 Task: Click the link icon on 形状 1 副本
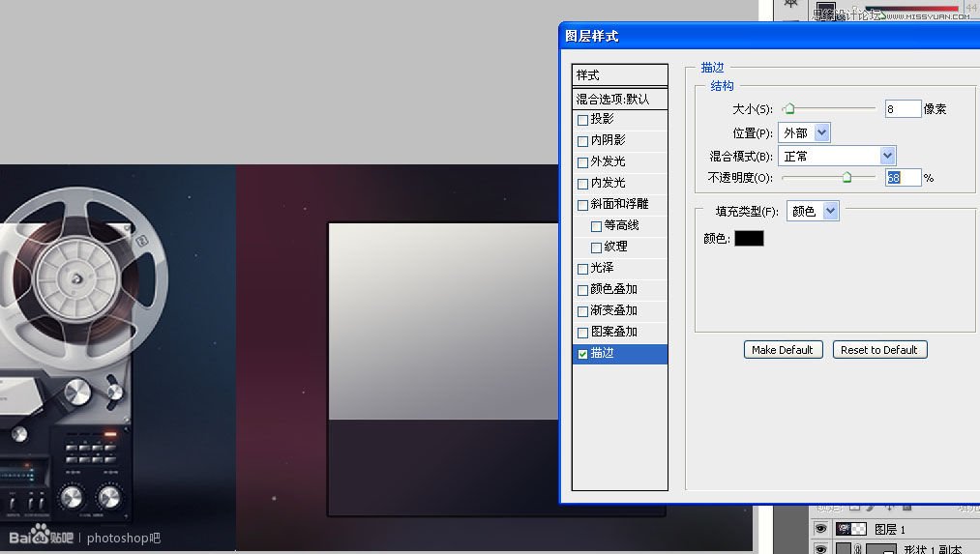[x=858, y=549]
